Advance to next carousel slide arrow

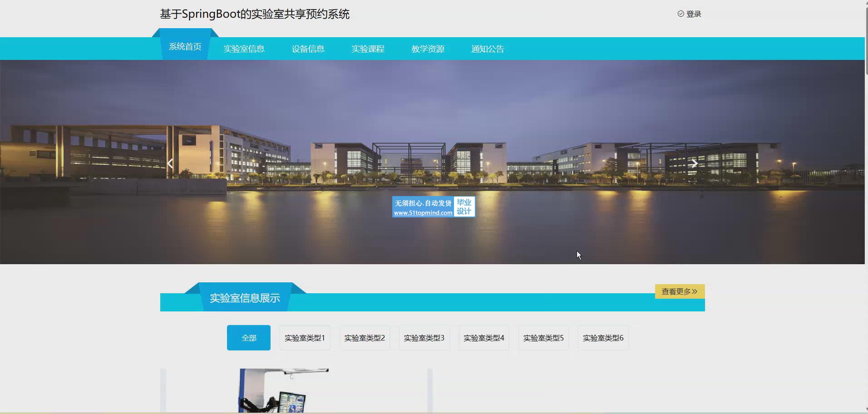(x=694, y=163)
